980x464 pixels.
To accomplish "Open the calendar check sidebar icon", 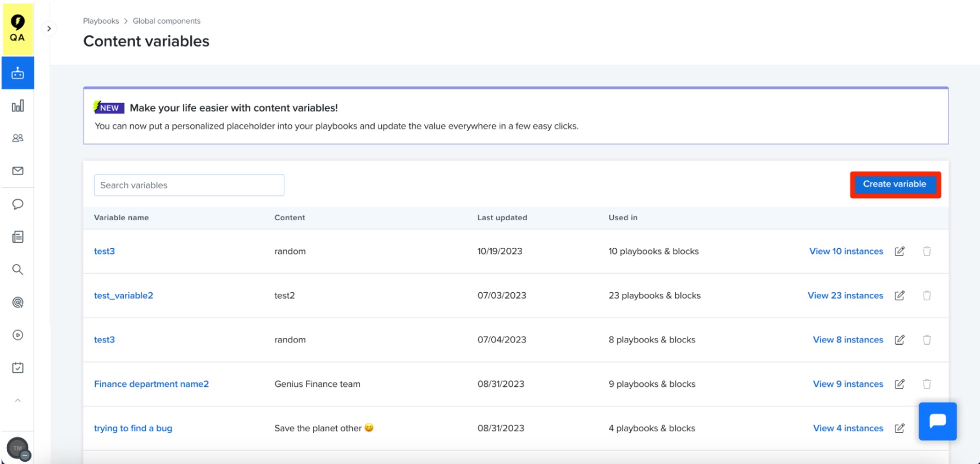I will click(x=18, y=368).
